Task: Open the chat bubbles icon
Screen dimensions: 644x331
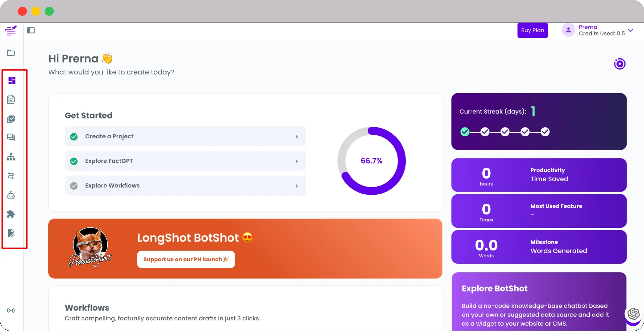Action: click(11, 137)
